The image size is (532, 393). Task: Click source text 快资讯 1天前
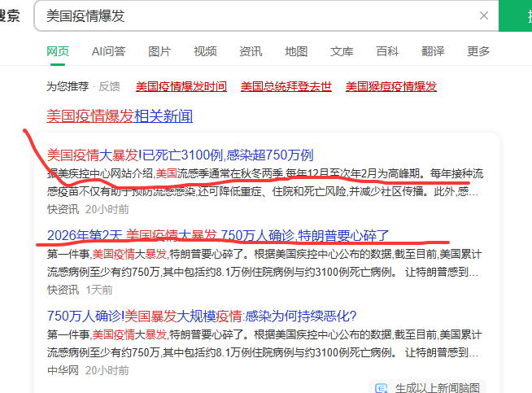80,290
